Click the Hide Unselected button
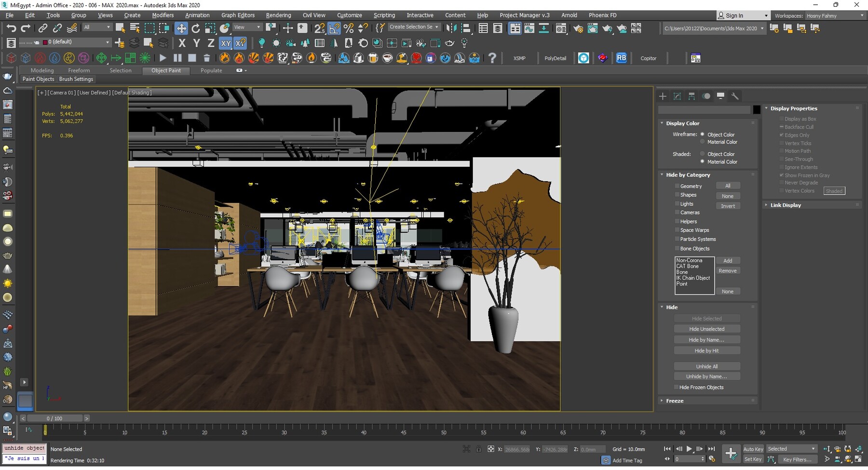 707,328
